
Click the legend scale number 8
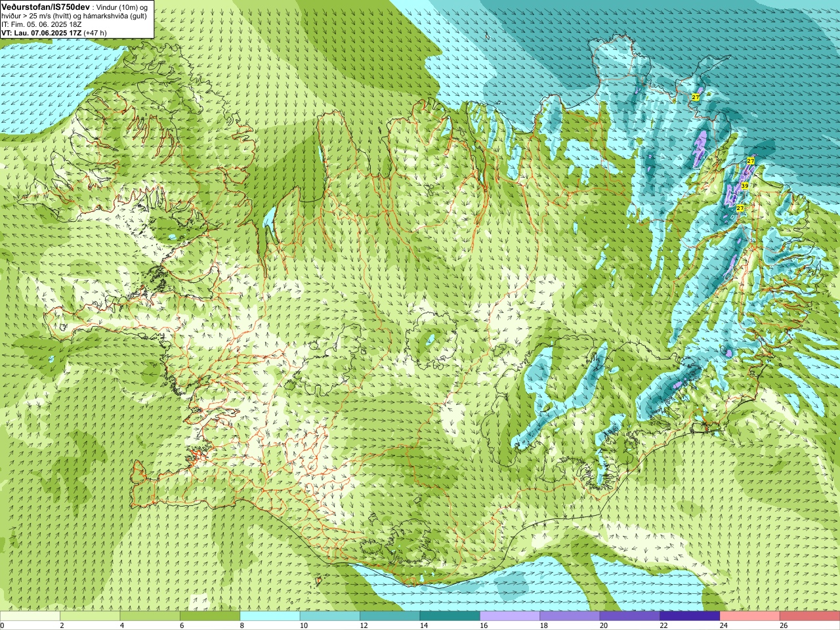pyautogui.click(x=242, y=625)
